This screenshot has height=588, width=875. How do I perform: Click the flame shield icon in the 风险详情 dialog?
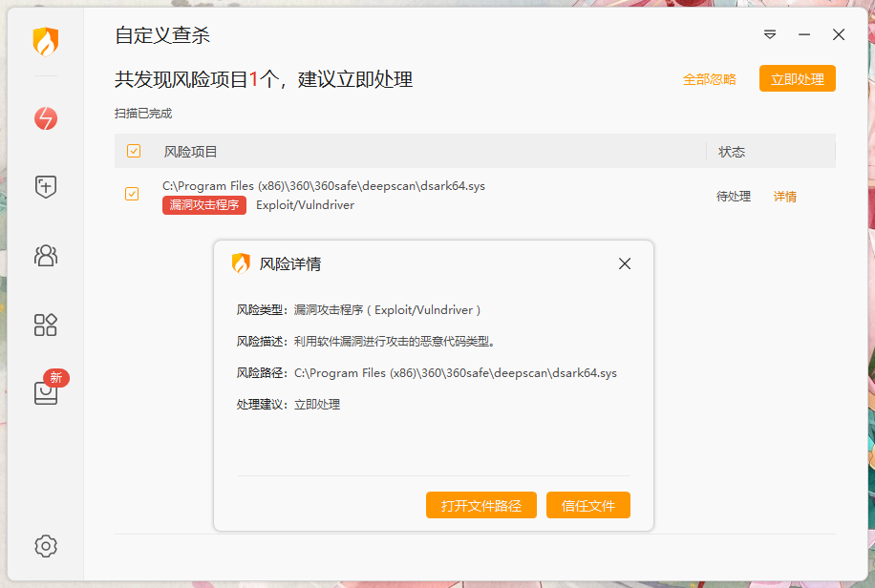(241, 263)
